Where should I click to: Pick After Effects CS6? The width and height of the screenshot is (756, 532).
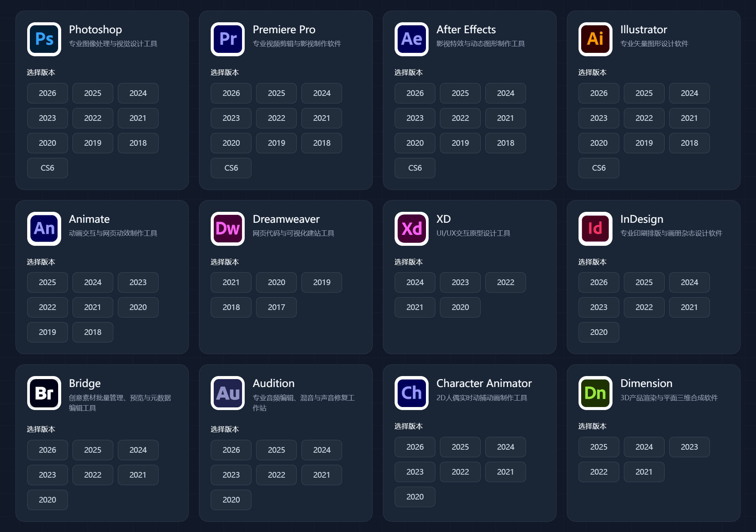click(x=415, y=168)
